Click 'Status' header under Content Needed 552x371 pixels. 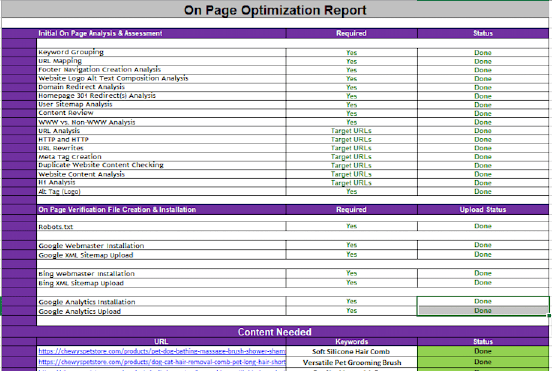click(x=483, y=342)
